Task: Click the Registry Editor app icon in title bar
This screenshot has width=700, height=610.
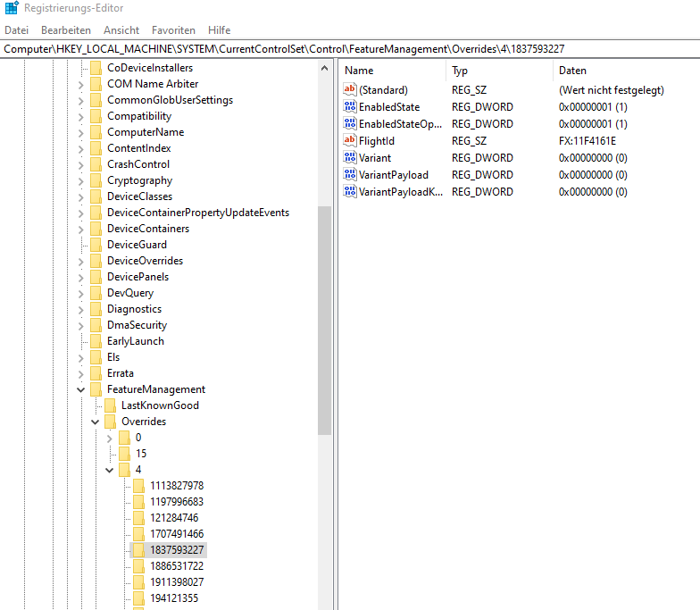Action: (12, 7)
